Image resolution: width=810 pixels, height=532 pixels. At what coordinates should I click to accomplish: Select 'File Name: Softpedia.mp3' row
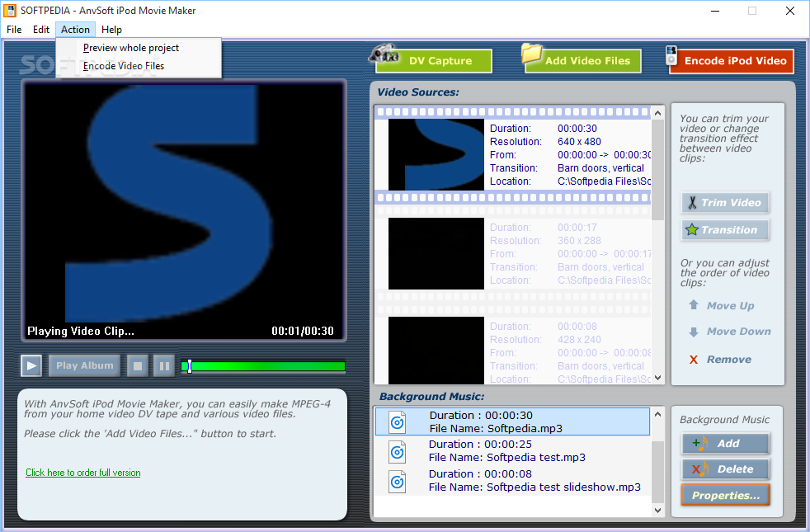pos(512,421)
